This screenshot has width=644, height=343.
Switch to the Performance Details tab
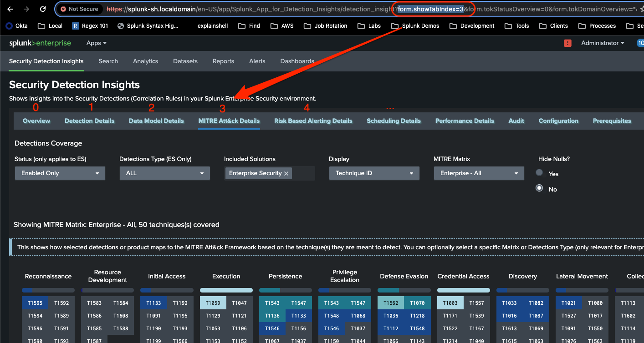tap(465, 121)
